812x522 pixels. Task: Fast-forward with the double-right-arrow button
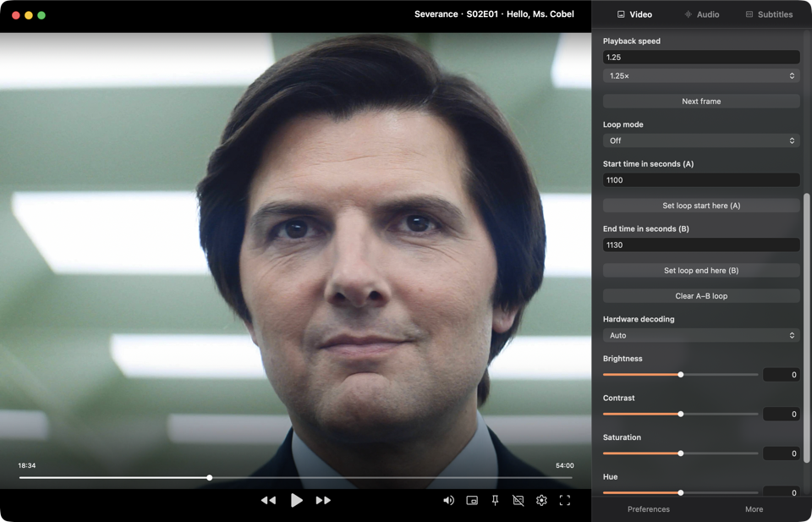pos(323,500)
